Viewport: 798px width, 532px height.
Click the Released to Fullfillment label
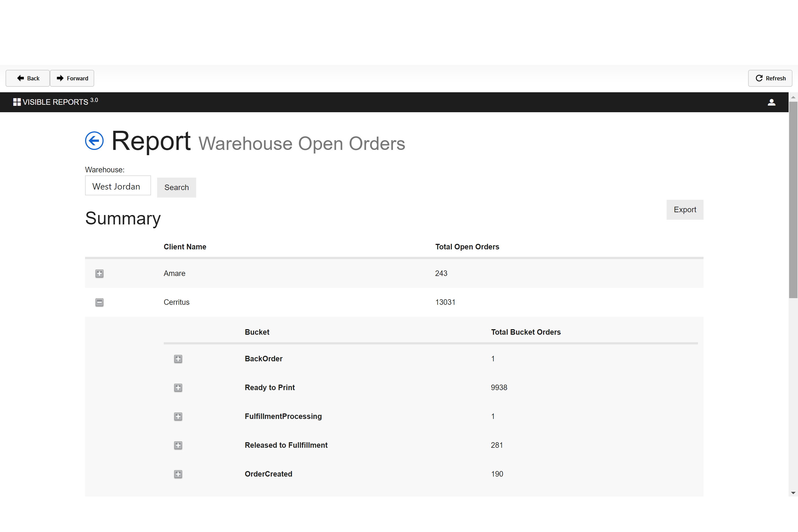pyautogui.click(x=286, y=445)
